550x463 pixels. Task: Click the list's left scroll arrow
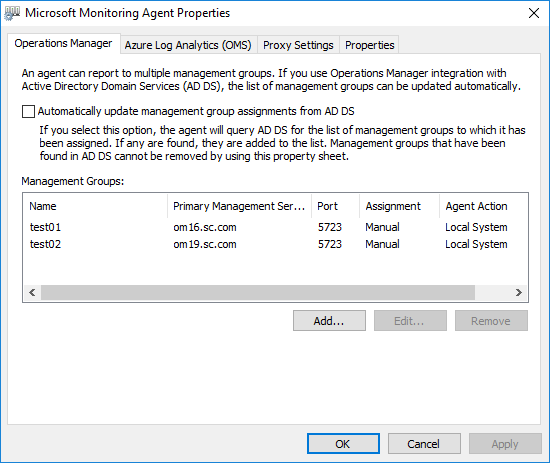(32, 293)
